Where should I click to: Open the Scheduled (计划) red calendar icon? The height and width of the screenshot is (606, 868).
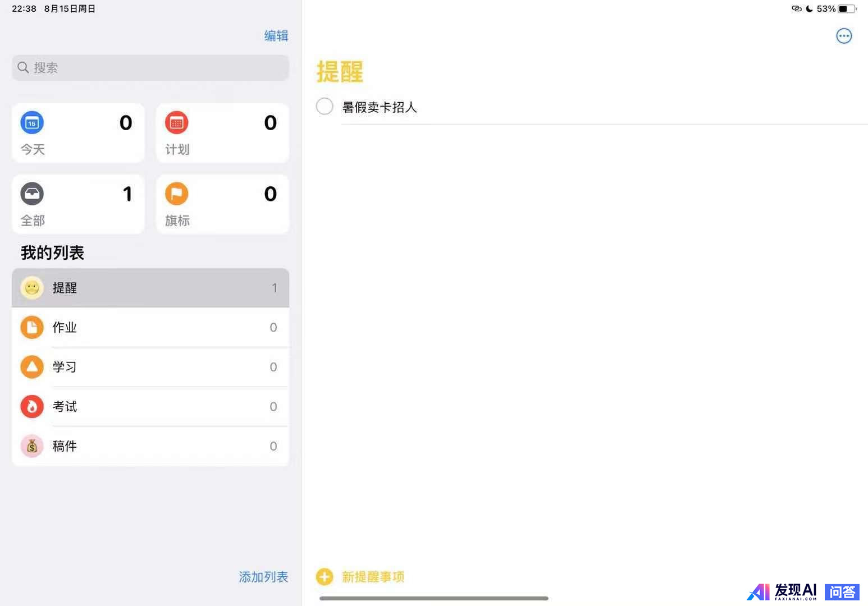(176, 123)
